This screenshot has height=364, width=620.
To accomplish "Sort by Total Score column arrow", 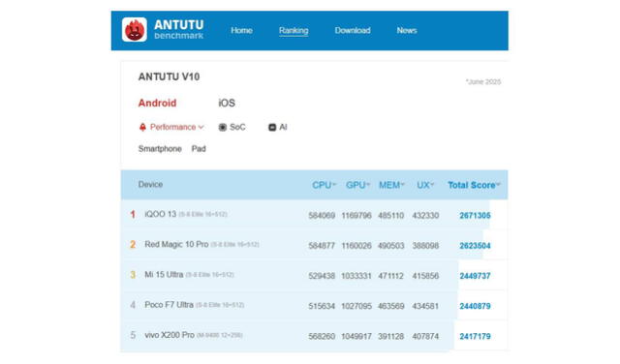I will pos(498,185).
